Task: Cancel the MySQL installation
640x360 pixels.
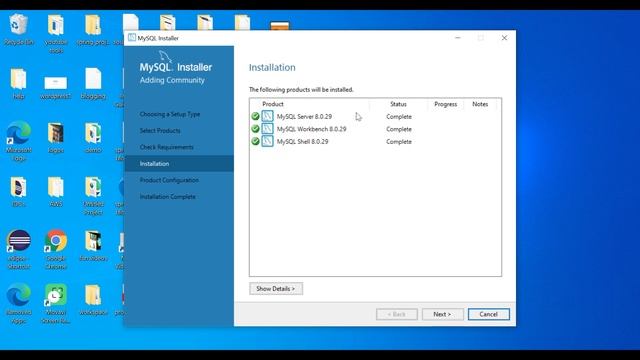Action: click(x=489, y=314)
